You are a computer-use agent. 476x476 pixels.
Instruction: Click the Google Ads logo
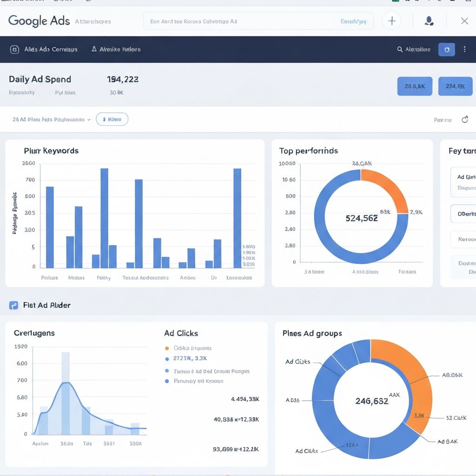pyautogui.click(x=39, y=21)
